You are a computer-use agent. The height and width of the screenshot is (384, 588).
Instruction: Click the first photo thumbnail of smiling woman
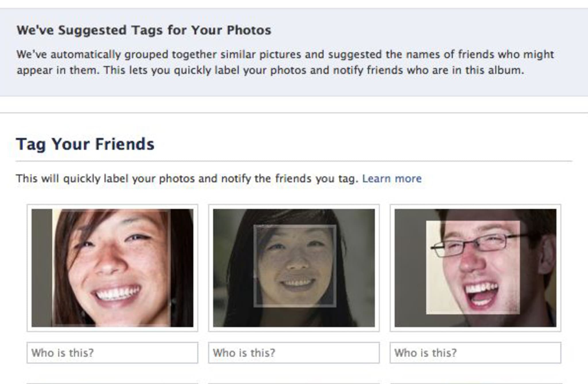point(112,268)
